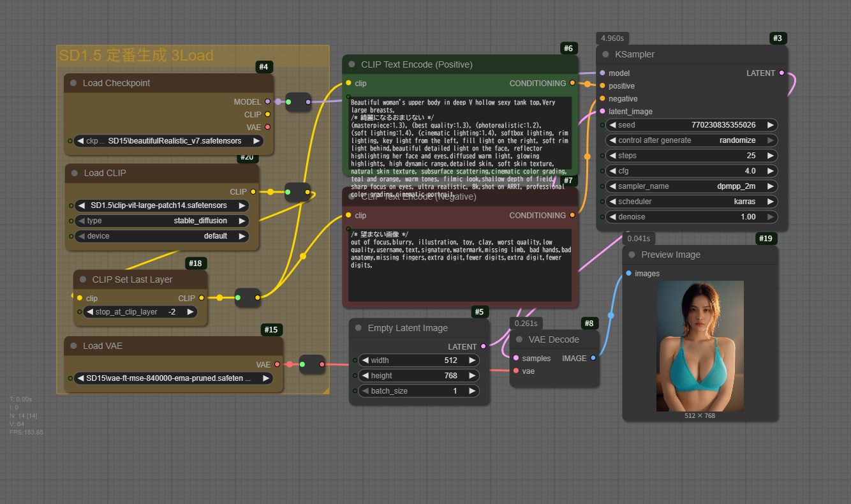The width and height of the screenshot is (851, 504).
Task: Click the KSampler node title bar
Action: click(x=689, y=55)
